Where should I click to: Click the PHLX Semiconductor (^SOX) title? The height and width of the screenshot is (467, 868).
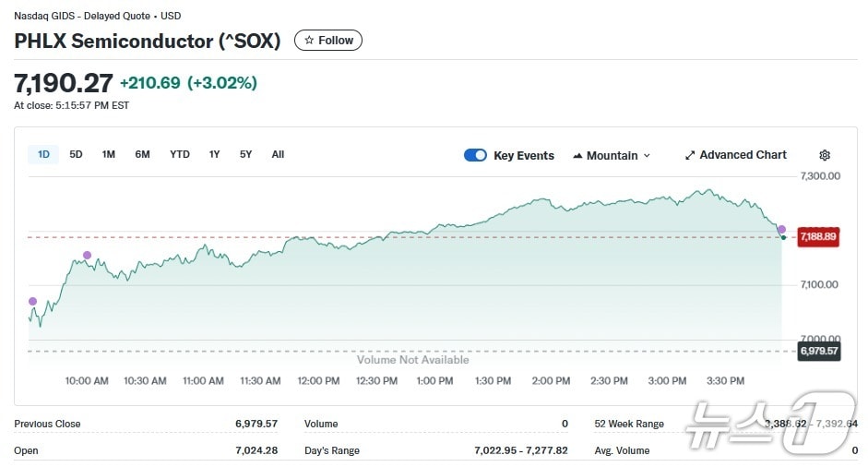[148, 41]
